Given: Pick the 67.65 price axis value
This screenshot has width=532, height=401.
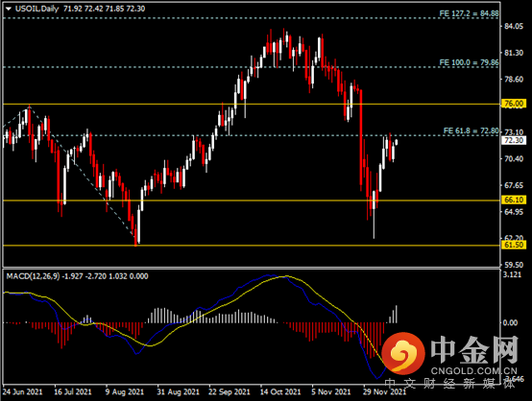Looking at the screenshot, I should [x=514, y=185].
